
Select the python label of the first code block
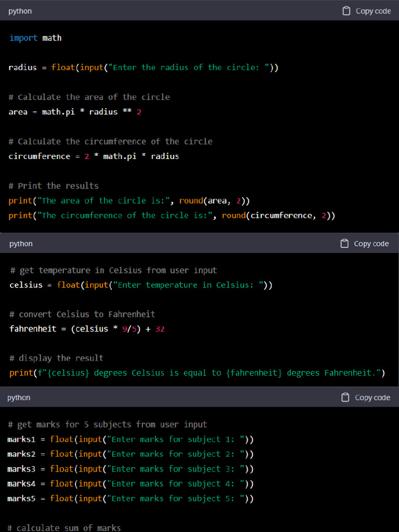pos(20,11)
